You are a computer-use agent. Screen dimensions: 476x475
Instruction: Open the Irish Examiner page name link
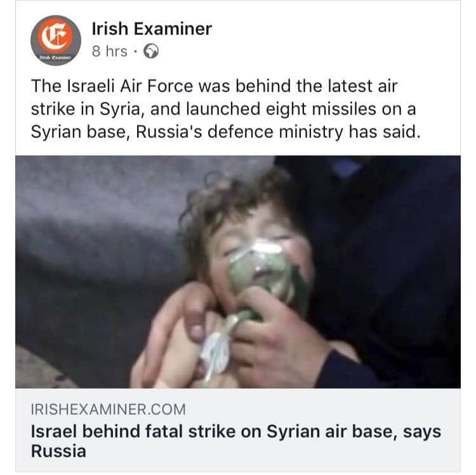pyautogui.click(x=152, y=29)
